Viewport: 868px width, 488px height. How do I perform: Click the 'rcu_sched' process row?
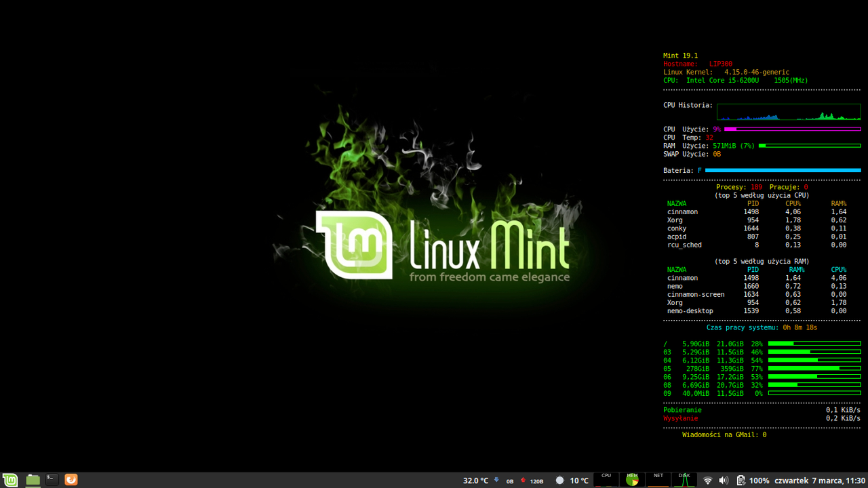(757, 245)
